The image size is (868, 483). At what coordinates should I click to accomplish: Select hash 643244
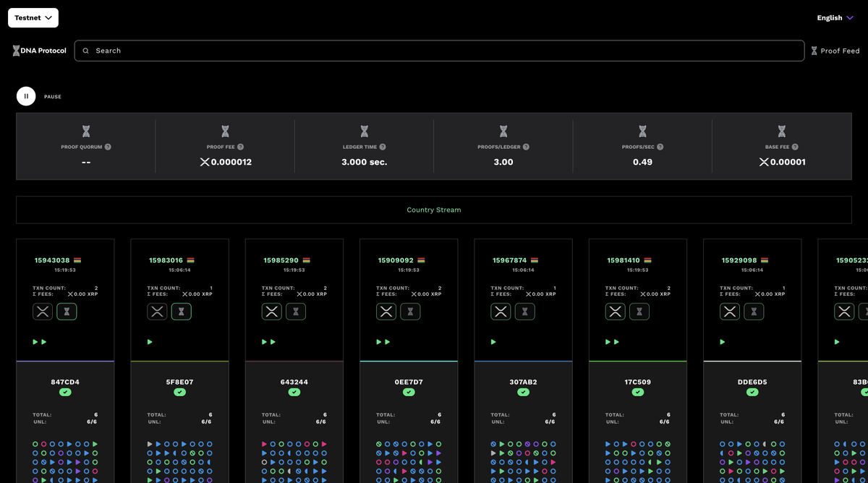click(294, 382)
